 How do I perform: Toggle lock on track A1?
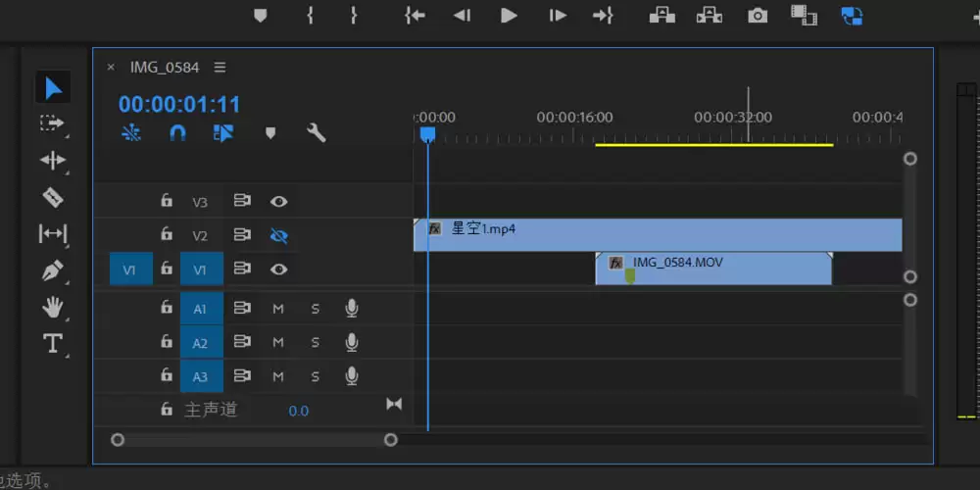(167, 307)
